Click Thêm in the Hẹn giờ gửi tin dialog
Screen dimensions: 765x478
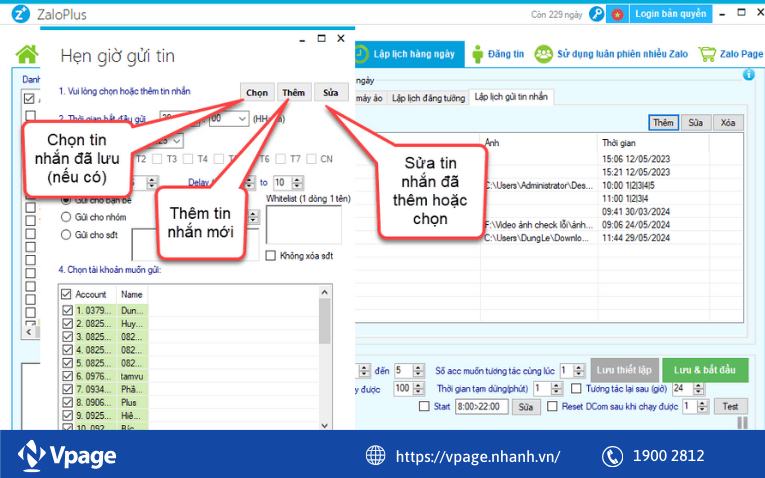click(x=293, y=93)
